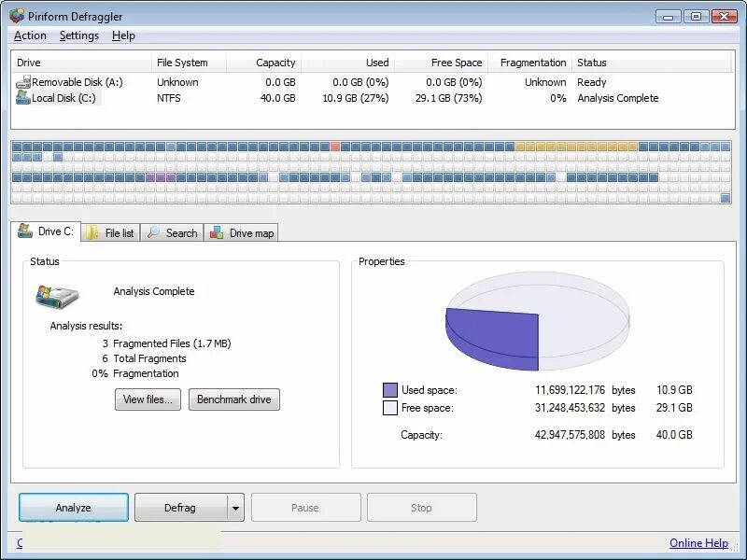Click the Removable Disk (A:) drive icon
747x560 pixels.
(22, 82)
